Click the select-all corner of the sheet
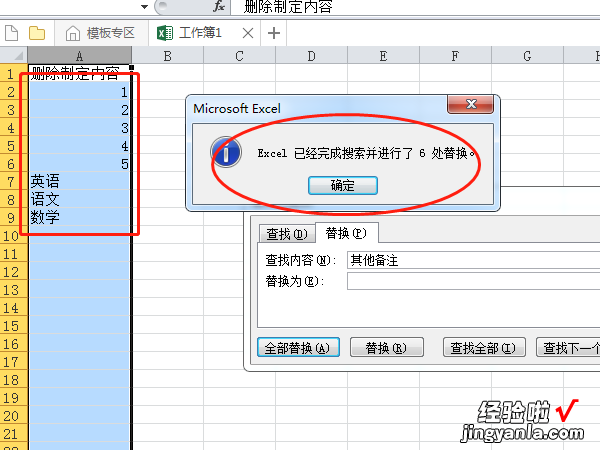Screen dimensions: 600x450 14,55
